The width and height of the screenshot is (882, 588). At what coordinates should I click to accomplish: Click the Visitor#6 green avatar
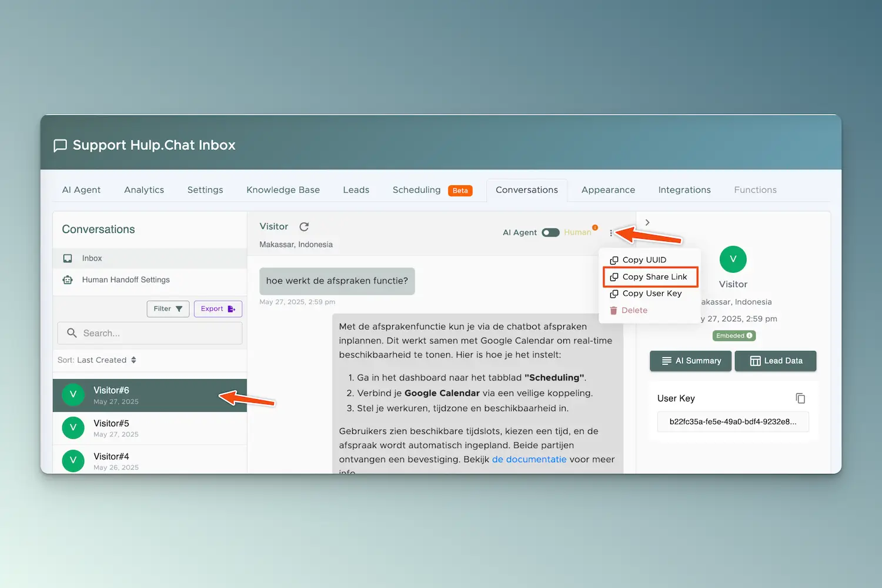pyautogui.click(x=73, y=395)
